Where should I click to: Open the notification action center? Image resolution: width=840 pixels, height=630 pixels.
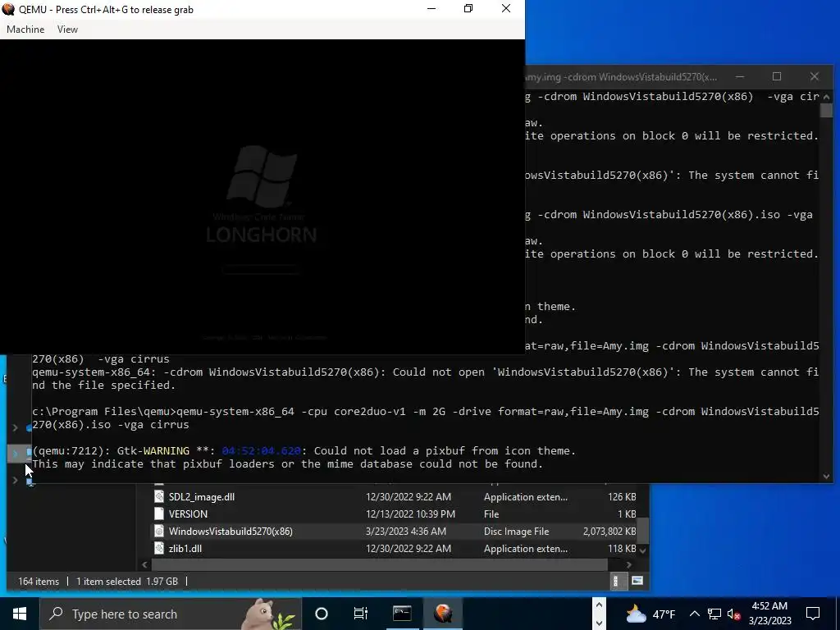pyautogui.click(x=813, y=614)
